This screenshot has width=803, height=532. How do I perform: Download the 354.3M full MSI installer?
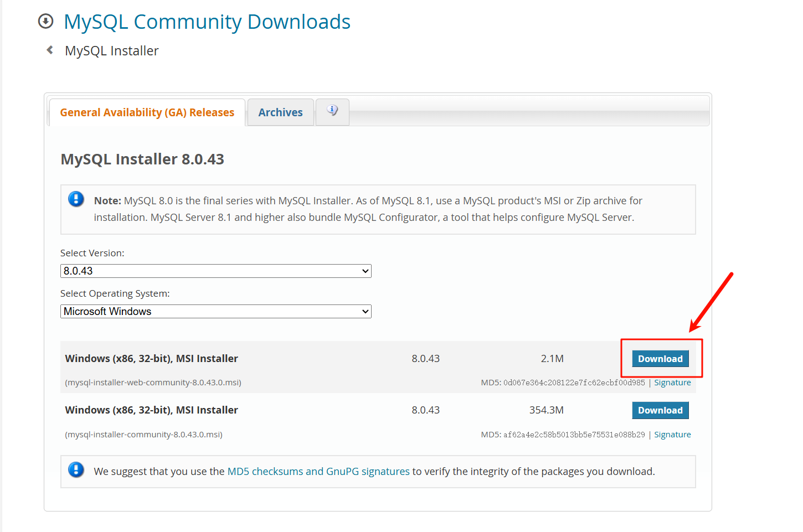tap(660, 410)
